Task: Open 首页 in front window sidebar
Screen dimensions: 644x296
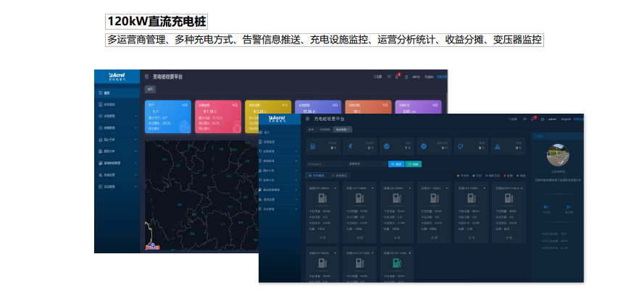Action: click(280, 132)
